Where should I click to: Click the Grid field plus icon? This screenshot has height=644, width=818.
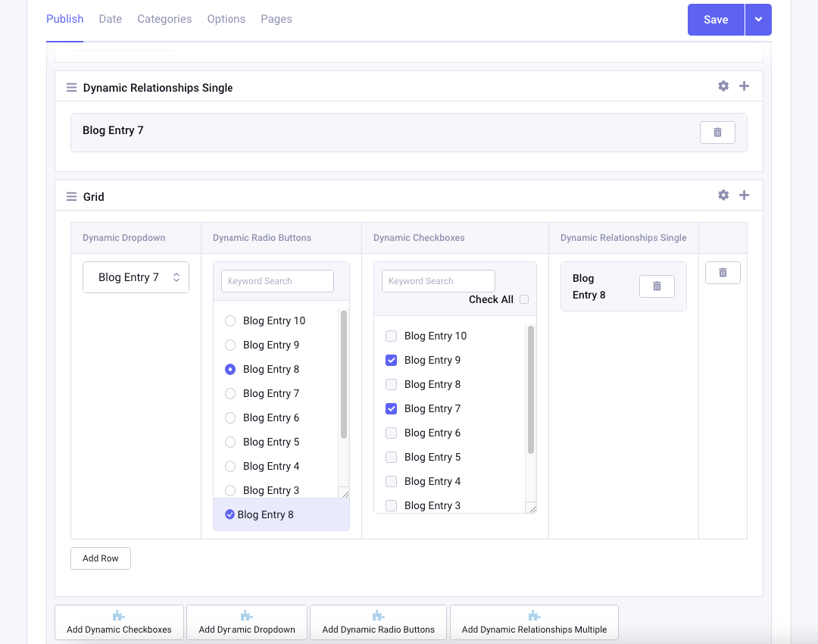point(744,195)
